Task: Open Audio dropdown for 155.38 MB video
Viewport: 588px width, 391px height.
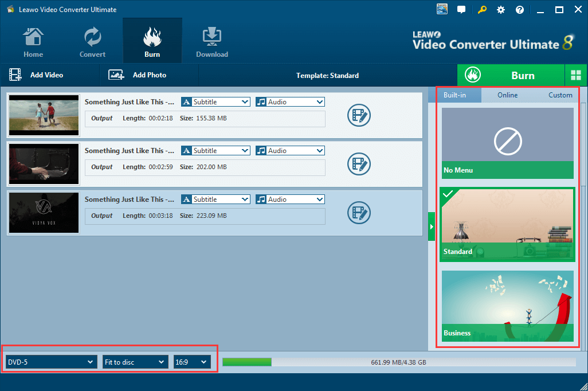Action: coord(290,102)
